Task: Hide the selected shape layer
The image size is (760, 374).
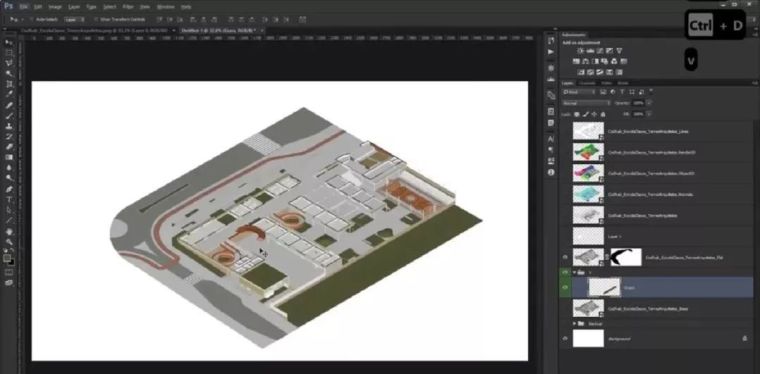Action: point(565,287)
